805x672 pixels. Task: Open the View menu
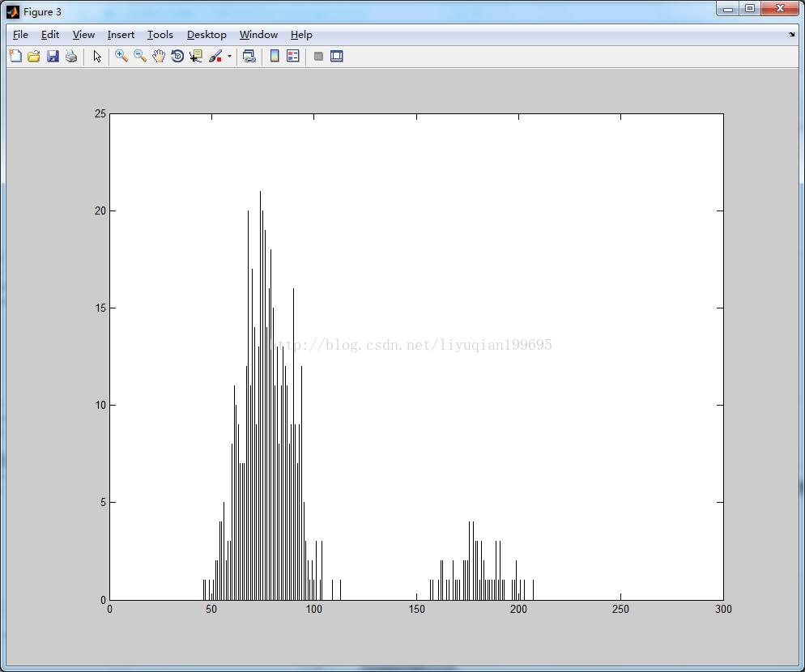(83, 34)
